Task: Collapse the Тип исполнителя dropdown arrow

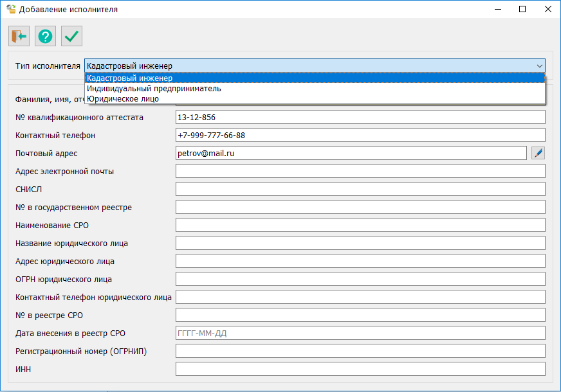Action: coord(539,66)
